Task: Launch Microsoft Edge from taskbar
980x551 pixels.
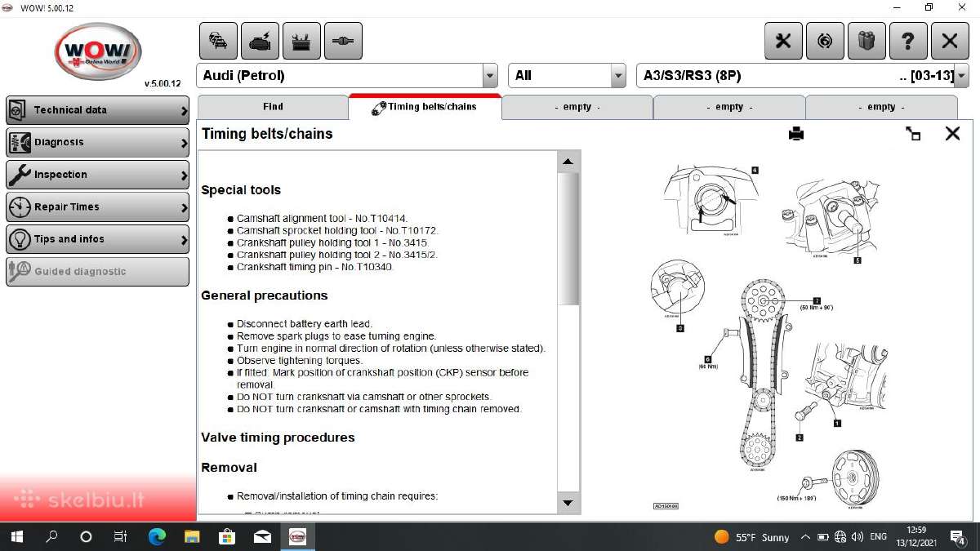Action: click(x=157, y=537)
